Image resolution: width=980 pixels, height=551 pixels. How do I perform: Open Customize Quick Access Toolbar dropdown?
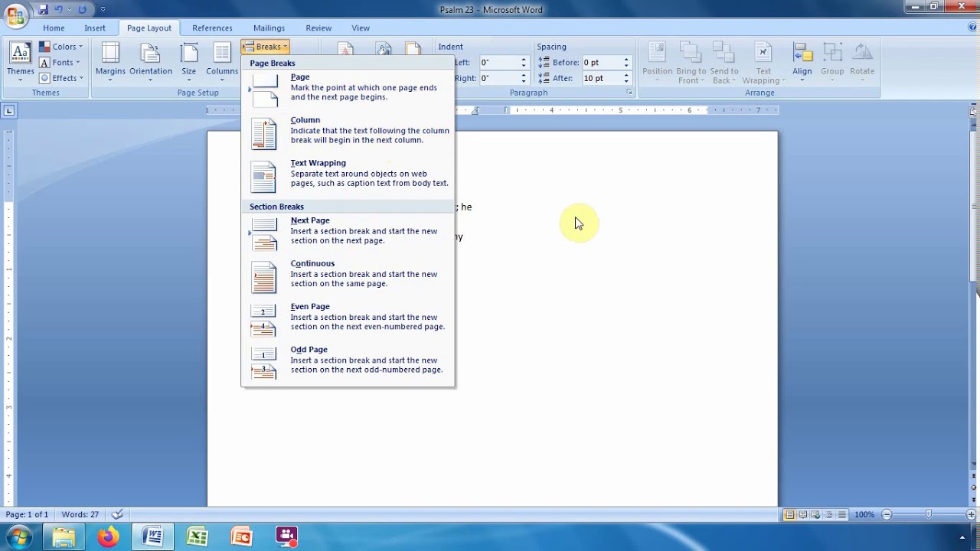[x=103, y=10]
